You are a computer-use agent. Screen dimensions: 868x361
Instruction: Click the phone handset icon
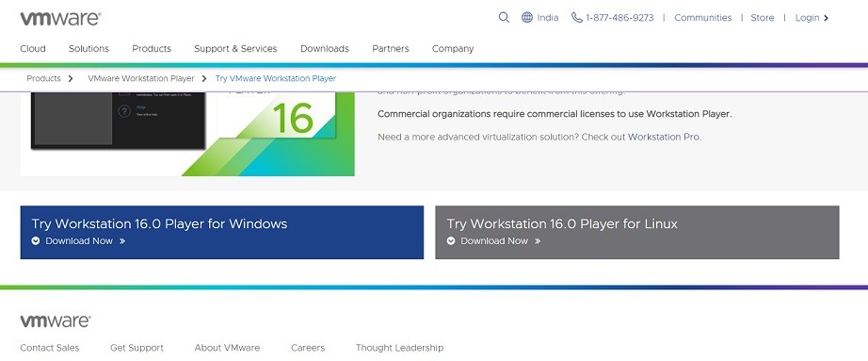pos(577,18)
